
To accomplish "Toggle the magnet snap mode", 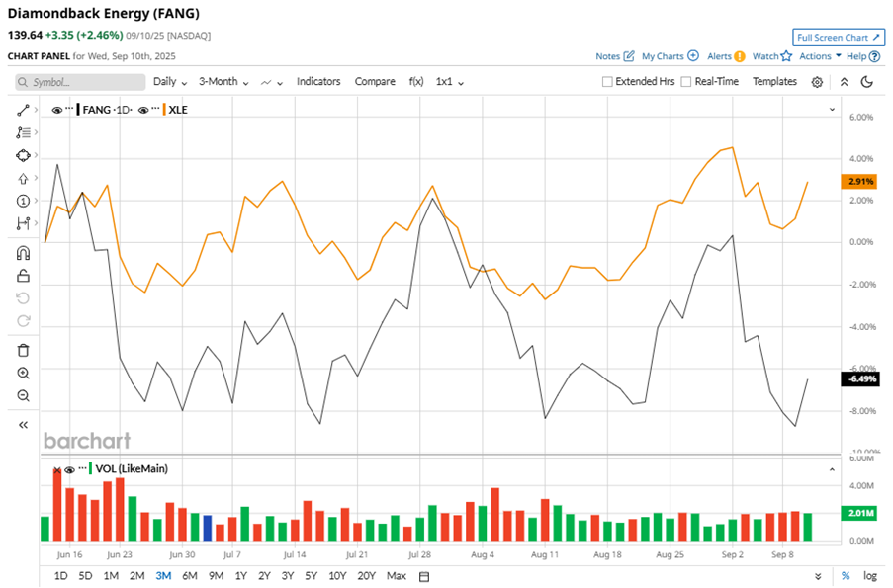I will 23,253.
